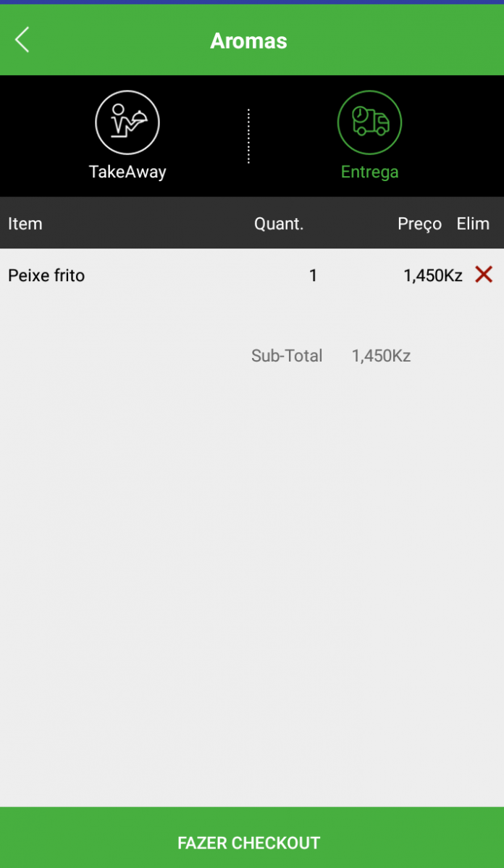Tap the Entrega text label

coord(369,172)
